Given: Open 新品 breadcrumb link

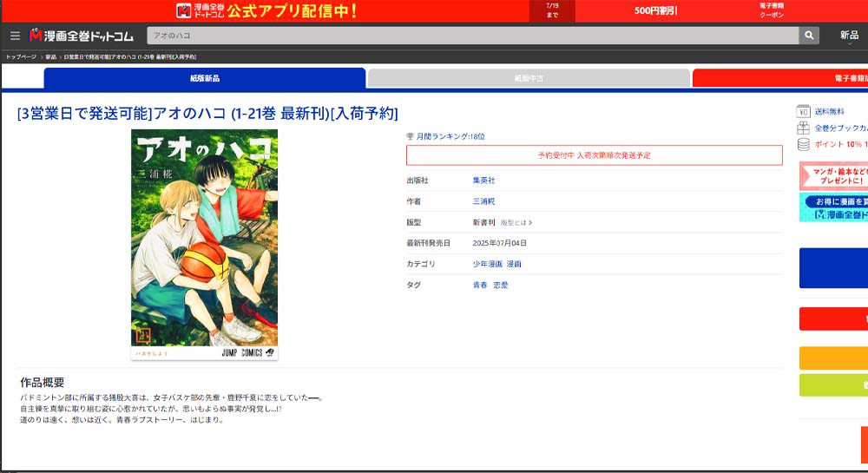Looking at the screenshot, I should point(51,57).
